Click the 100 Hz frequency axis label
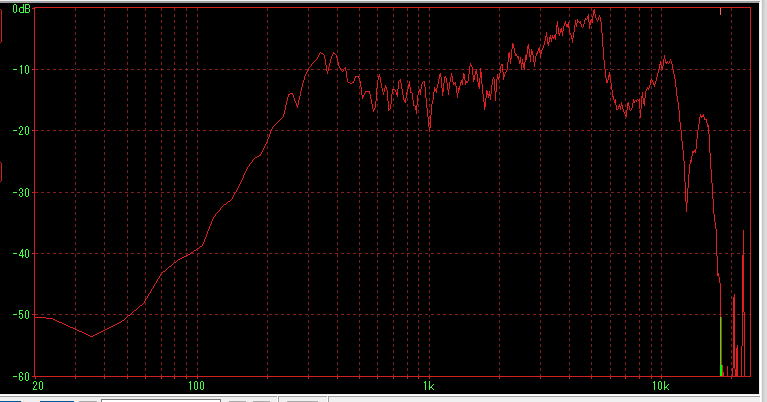The image size is (767, 402). [196, 386]
